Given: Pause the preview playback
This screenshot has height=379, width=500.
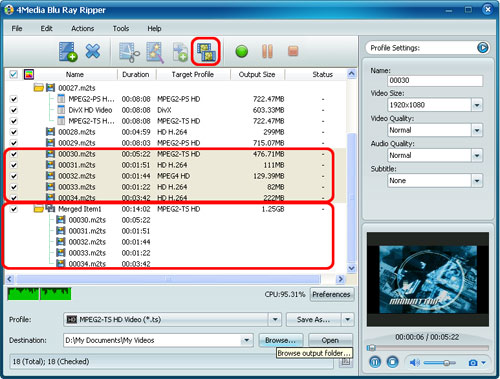Looking at the screenshot, I should [375, 362].
